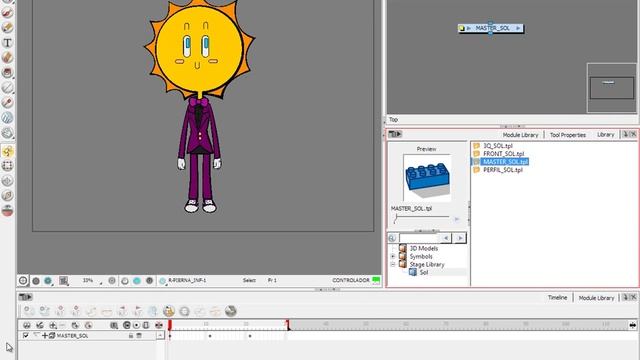Open the zoom percentage dropdown showing 33%
The image size is (640, 360).
(92, 280)
